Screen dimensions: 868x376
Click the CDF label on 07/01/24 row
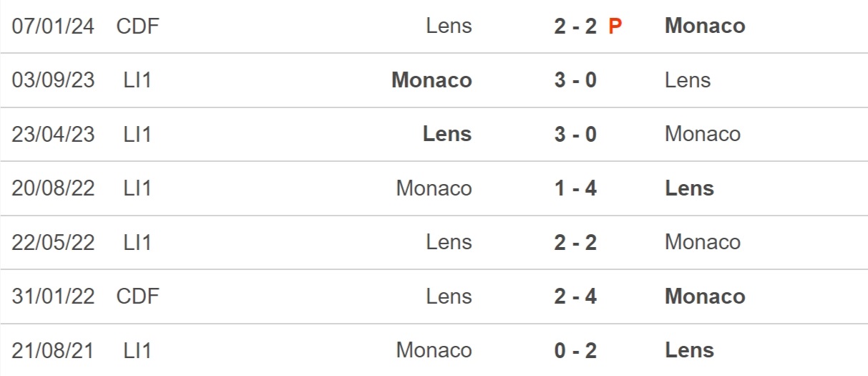pyautogui.click(x=137, y=26)
